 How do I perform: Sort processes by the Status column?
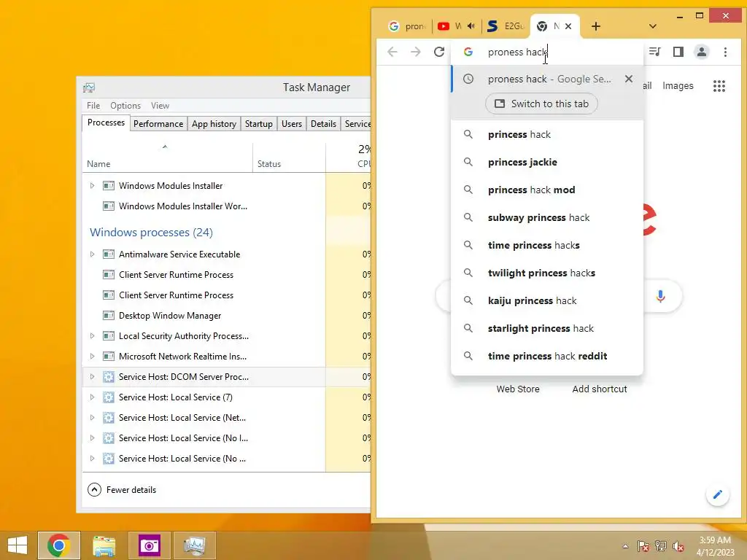(289, 157)
